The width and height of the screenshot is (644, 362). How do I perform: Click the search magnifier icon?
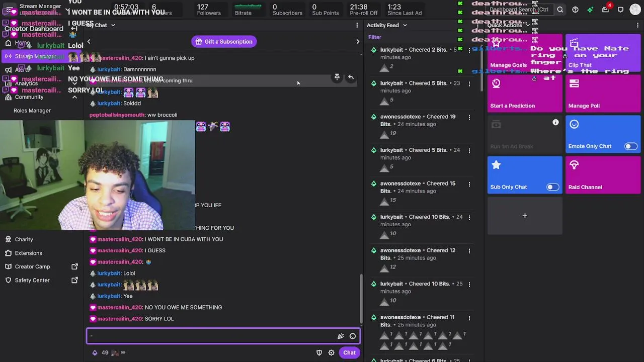[559, 10]
